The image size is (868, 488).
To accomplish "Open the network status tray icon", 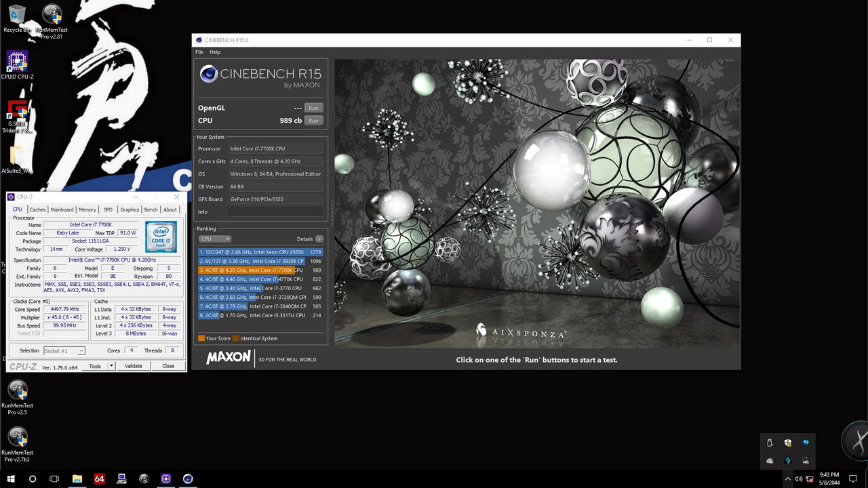I will coord(810,479).
